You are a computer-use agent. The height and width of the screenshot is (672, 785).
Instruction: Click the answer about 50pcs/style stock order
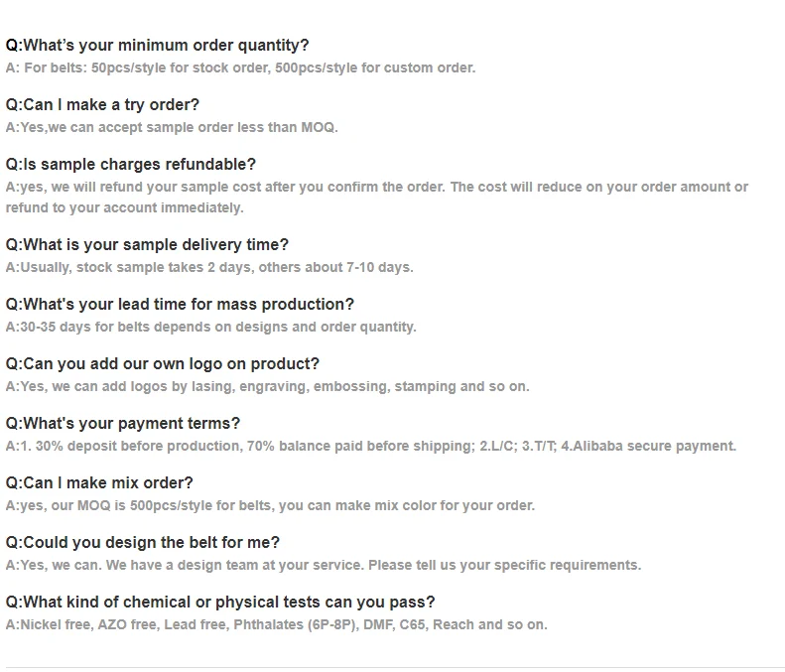[240, 67]
